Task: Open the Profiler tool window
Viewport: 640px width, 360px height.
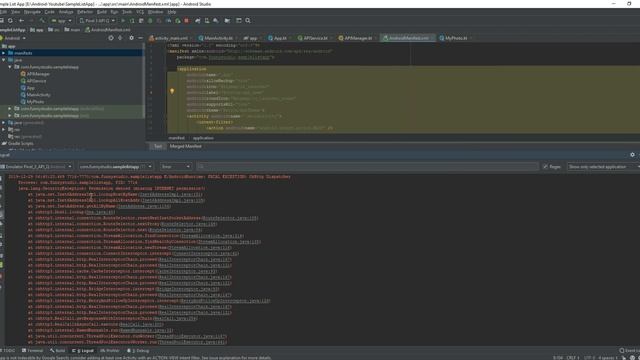Action: point(109,351)
